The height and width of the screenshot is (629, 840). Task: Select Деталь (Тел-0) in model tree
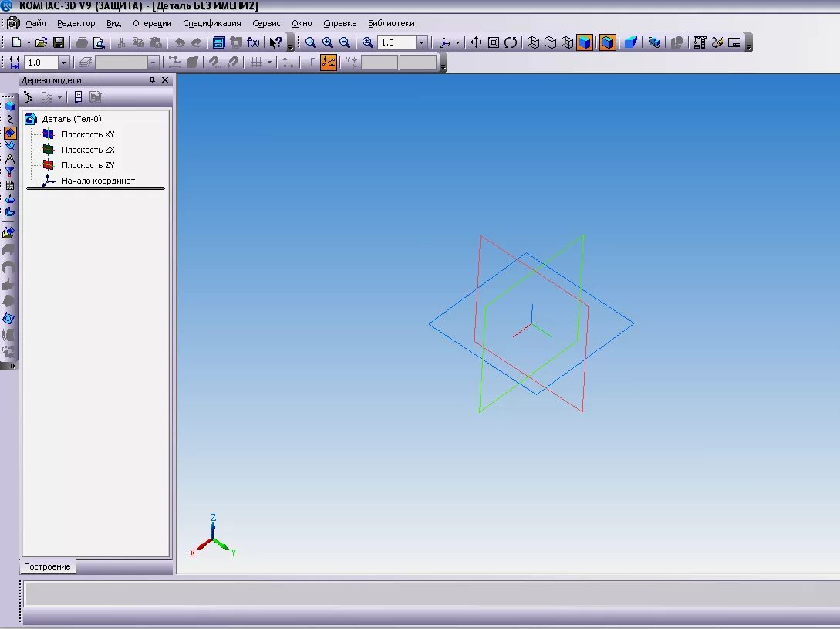[72, 119]
